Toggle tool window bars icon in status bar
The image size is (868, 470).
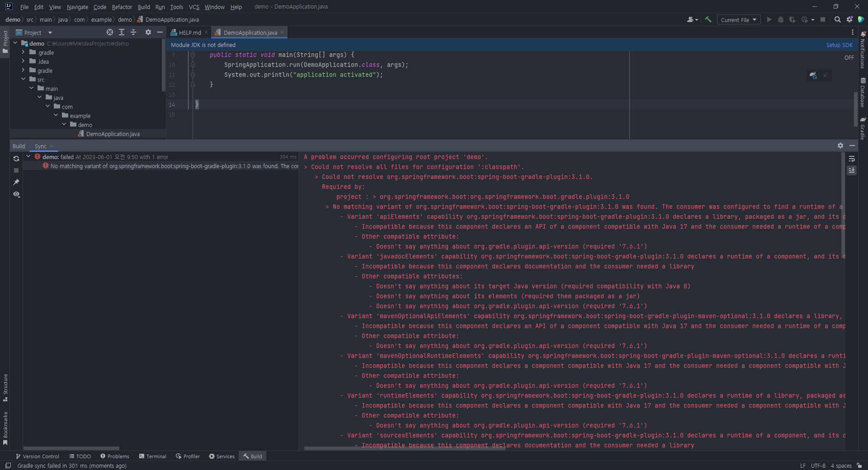tap(8, 465)
